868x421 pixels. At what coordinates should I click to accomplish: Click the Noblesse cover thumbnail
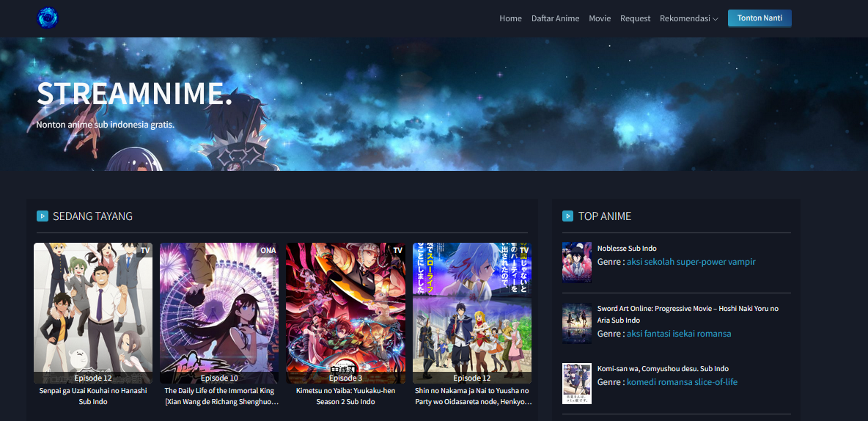(x=577, y=263)
